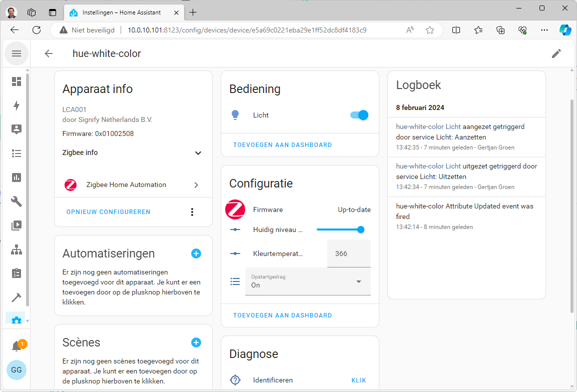The height and width of the screenshot is (392, 577).
Task: Open the dashboard overview icon in sidebar
Action: [17, 81]
